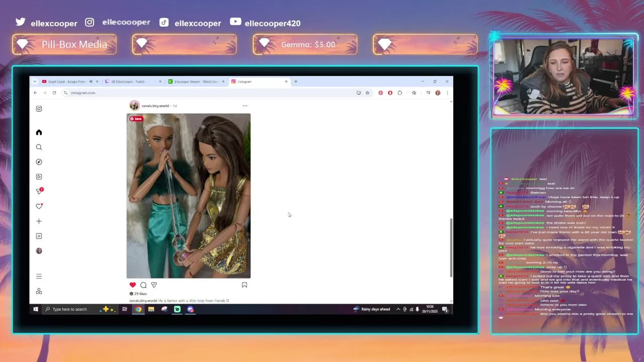Screen dimensions: 644x362
Task: Go back in the browser
Action: tap(35, 93)
